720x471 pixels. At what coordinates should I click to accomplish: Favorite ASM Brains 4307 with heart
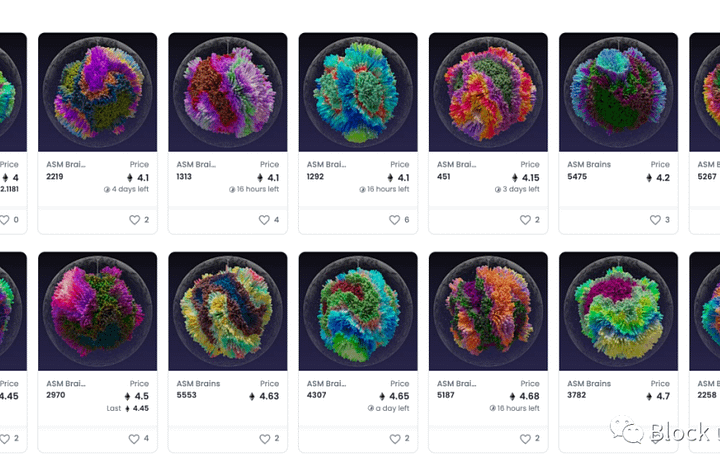point(395,439)
